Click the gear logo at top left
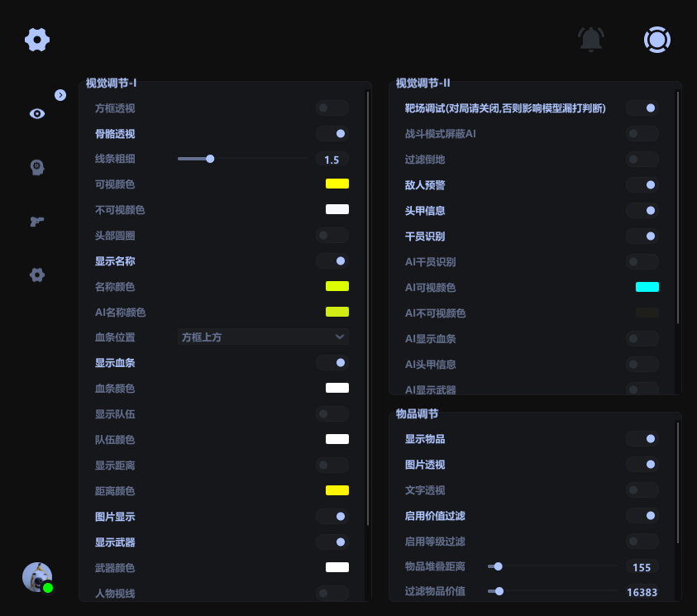697x616 pixels. point(36,39)
